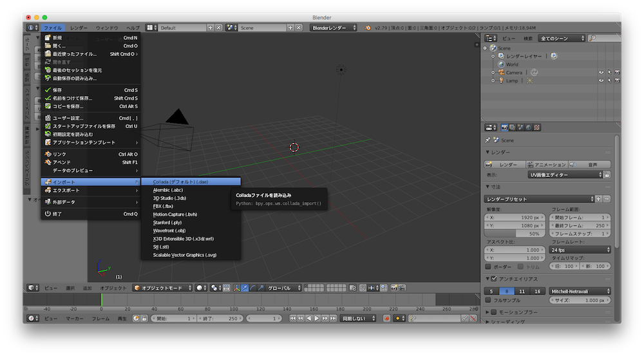Viewport: 644px width, 356px height.
Task: Play animation forward
Action: tap(317, 319)
